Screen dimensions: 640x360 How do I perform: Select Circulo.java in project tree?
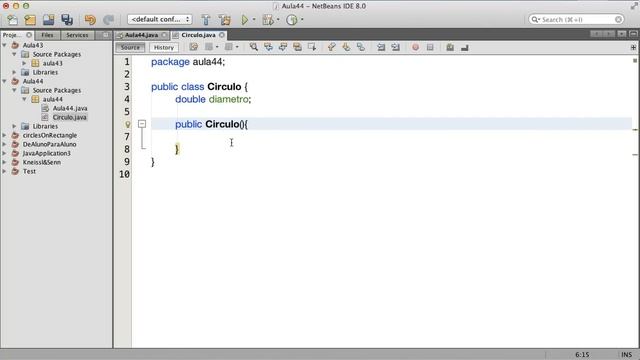tap(69, 117)
